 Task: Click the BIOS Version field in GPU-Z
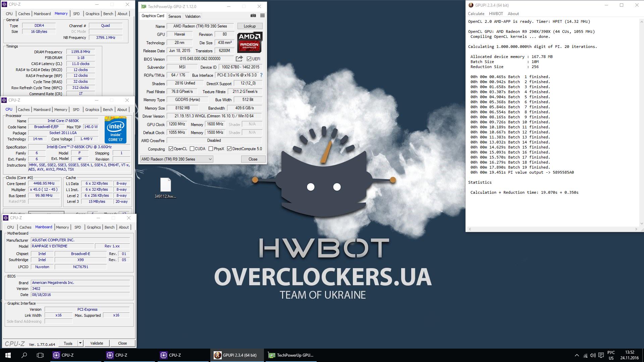pyautogui.click(x=200, y=59)
